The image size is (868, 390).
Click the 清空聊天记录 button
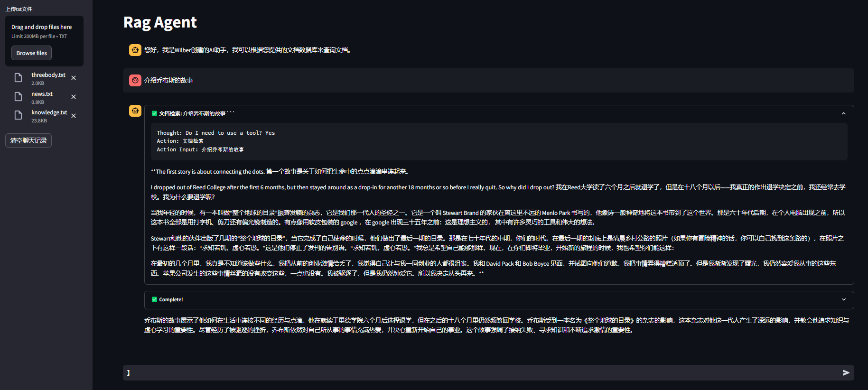(28, 140)
